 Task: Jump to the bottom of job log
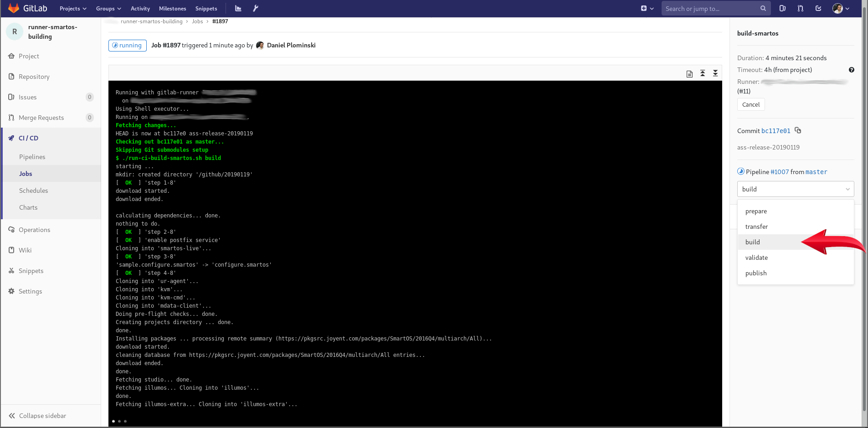(x=715, y=73)
